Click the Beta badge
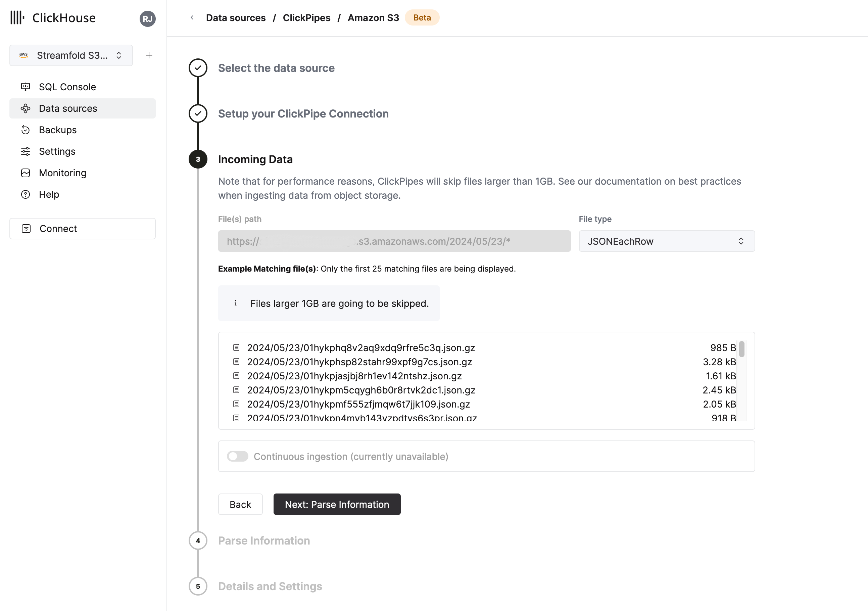This screenshot has height=611, width=868. click(x=422, y=17)
